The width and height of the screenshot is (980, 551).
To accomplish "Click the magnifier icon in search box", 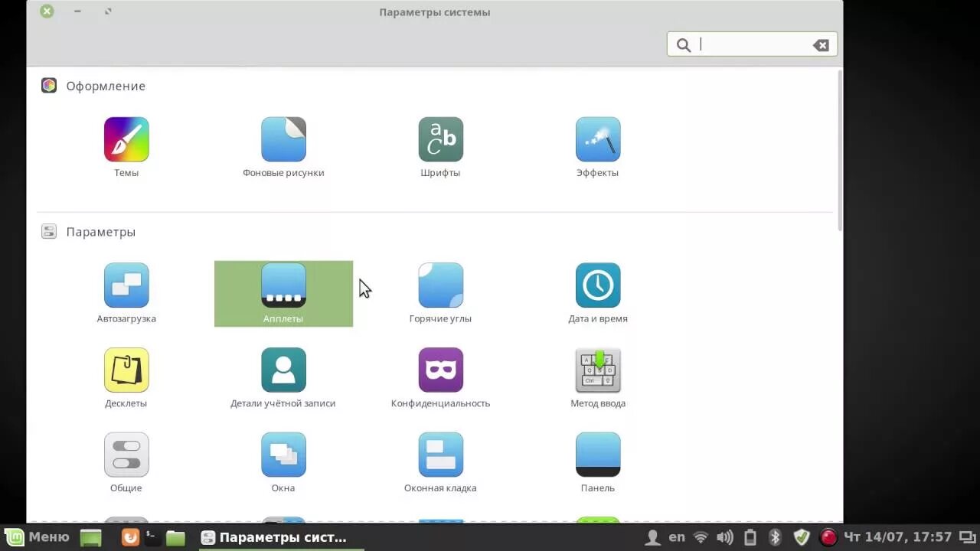I will [x=684, y=45].
